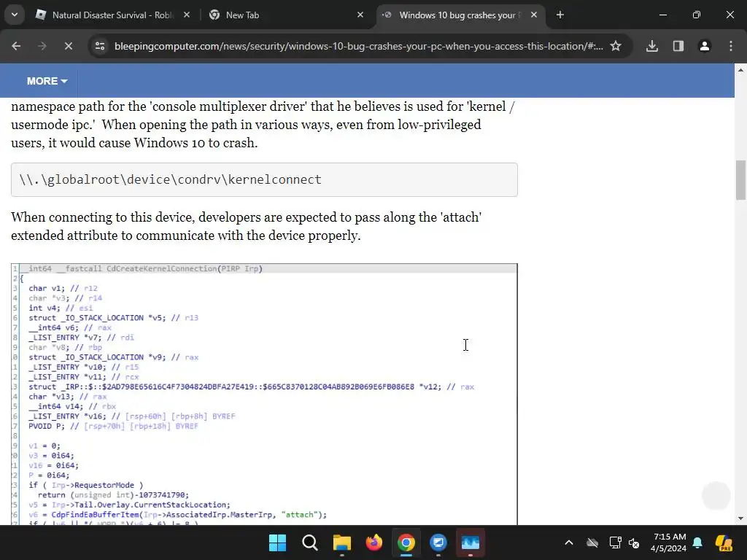Viewport: 747px width, 560px height.
Task: Close the Windows 10 bug crashes tab
Action: pos(534,15)
